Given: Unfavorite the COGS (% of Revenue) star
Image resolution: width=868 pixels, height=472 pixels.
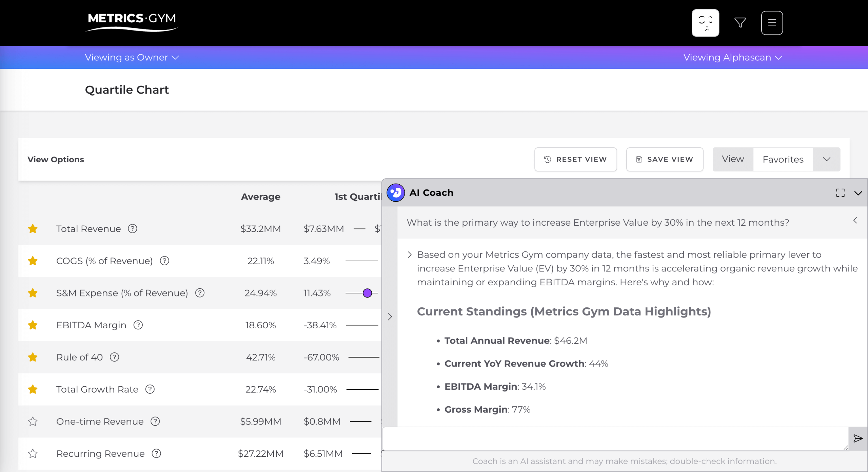Looking at the screenshot, I should click(x=33, y=261).
